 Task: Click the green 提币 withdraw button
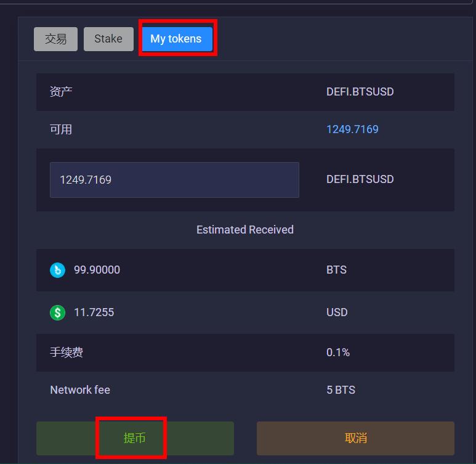[x=135, y=438]
